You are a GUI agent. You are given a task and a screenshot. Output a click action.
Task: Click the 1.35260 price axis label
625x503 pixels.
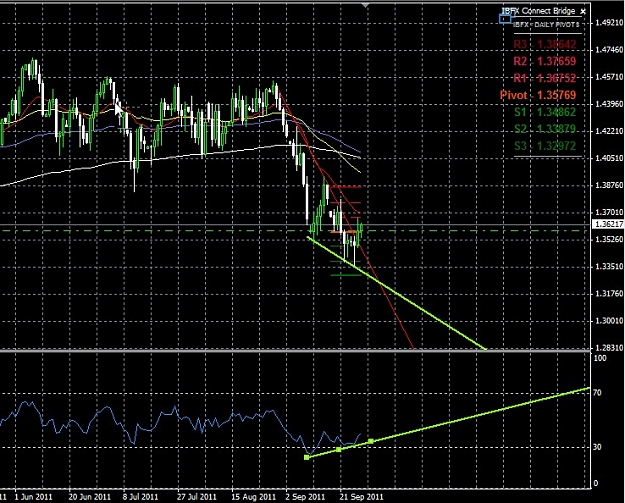pos(609,239)
